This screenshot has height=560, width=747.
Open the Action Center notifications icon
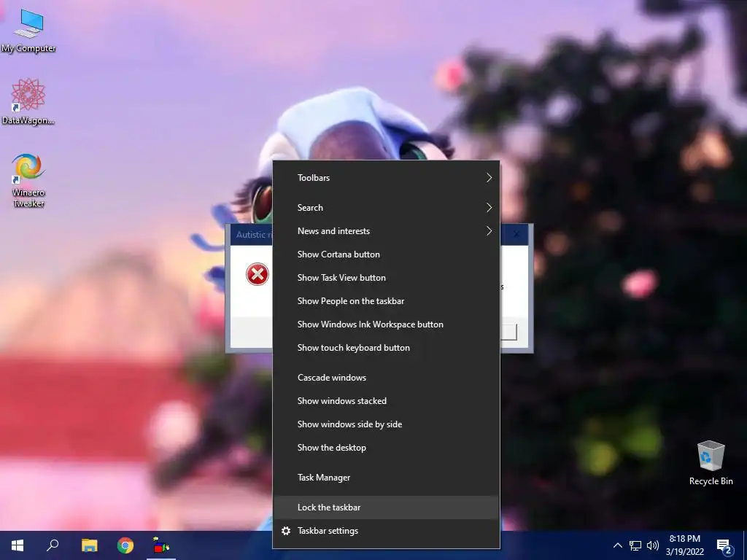[x=724, y=545]
